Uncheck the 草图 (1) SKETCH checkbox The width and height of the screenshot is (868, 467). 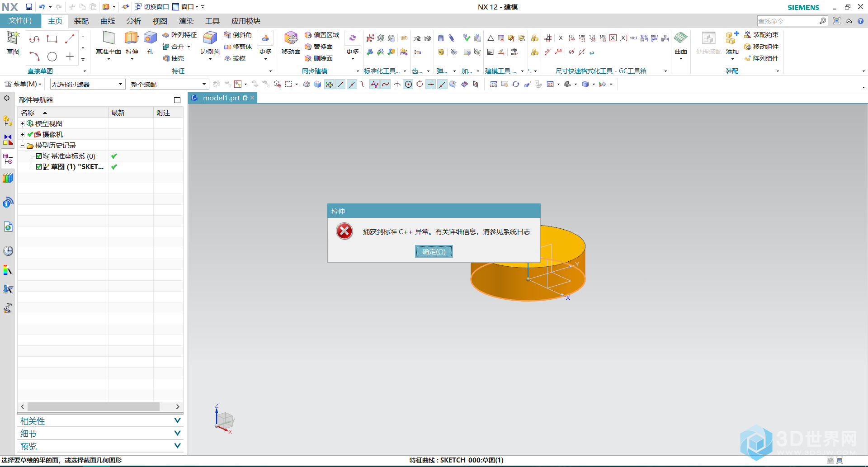tap(39, 167)
